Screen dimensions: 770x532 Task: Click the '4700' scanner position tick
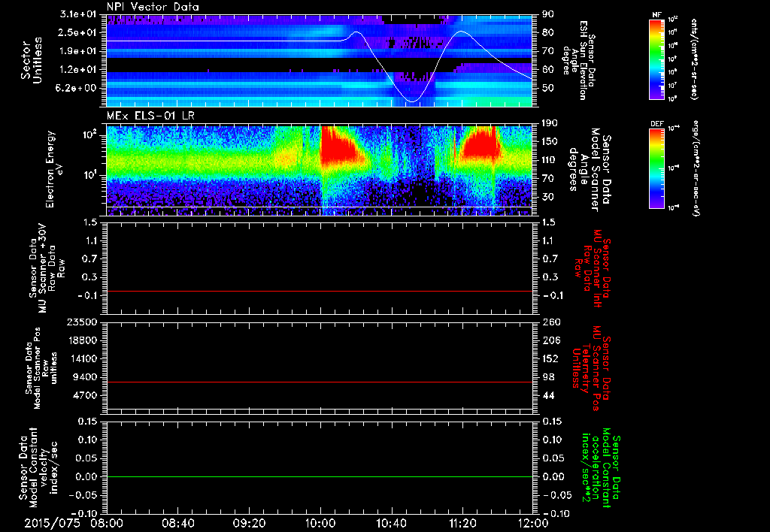click(85, 395)
